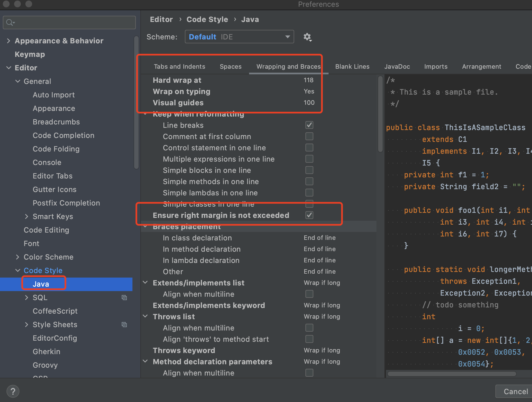Open the Scheme dropdown
This screenshot has width=532, height=402.
[239, 37]
